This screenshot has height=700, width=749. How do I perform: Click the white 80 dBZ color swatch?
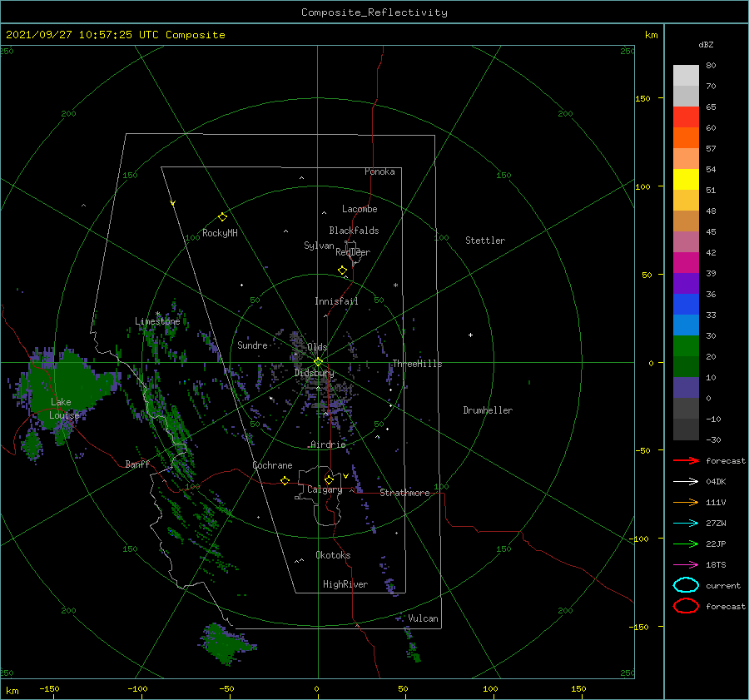[686, 76]
